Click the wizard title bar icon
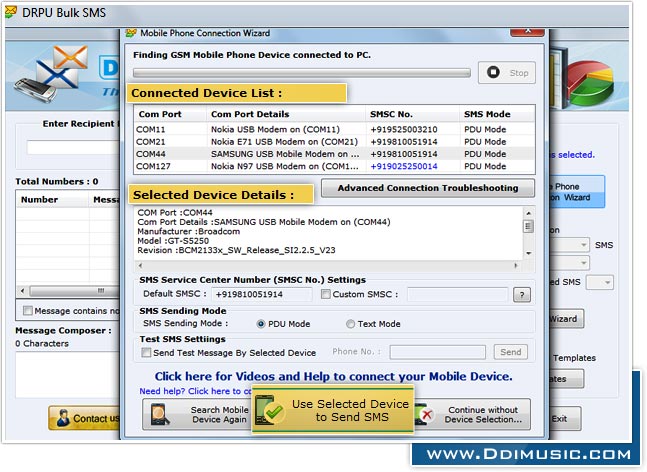Screen dimensions: 647x472 (131, 33)
